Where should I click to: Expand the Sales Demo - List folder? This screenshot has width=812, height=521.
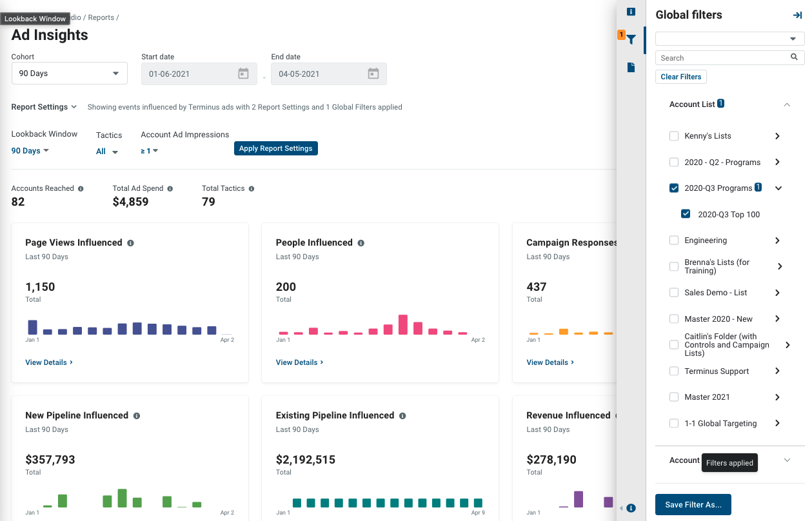(x=777, y=293)
